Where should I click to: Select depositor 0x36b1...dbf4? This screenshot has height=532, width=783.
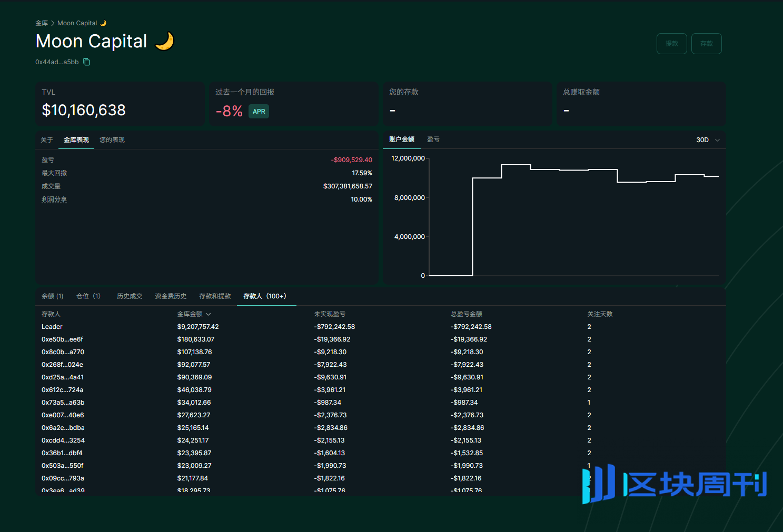(x=380, y=453)
